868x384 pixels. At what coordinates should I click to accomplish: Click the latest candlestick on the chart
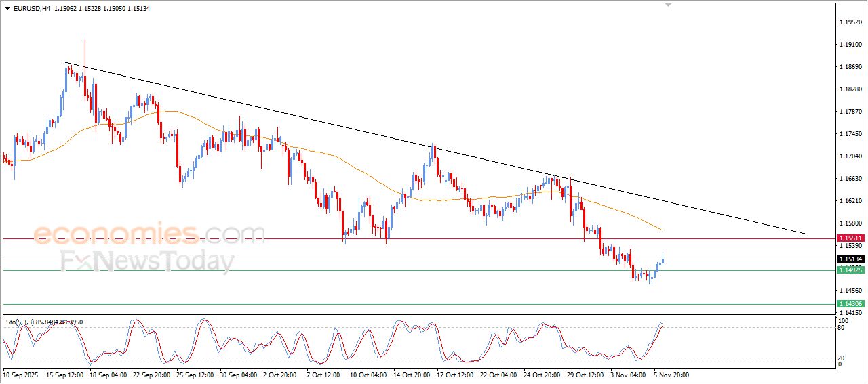tap(662, 259)
